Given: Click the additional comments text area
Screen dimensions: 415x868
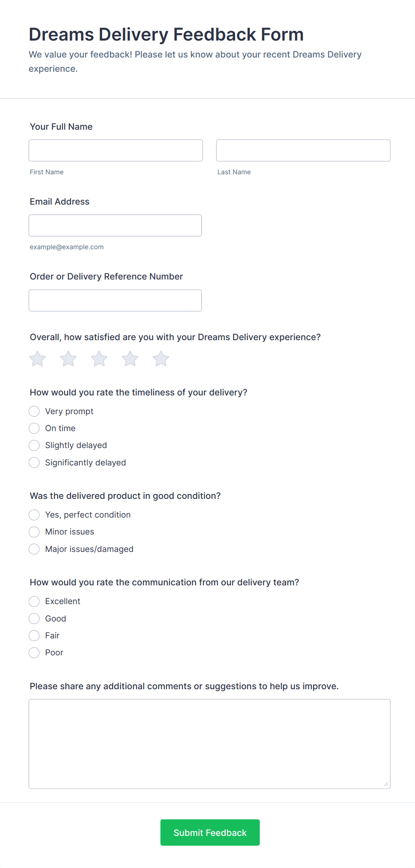Looking at the screenshot, I should coord(209,744).
